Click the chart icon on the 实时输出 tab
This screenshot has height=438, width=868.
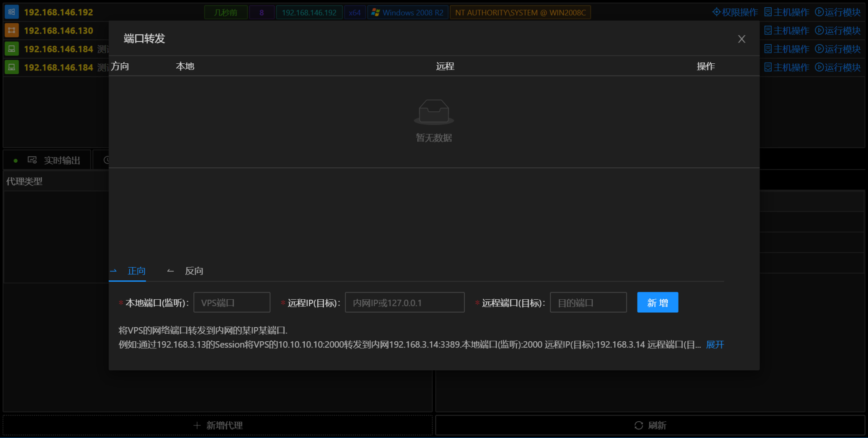32,160
